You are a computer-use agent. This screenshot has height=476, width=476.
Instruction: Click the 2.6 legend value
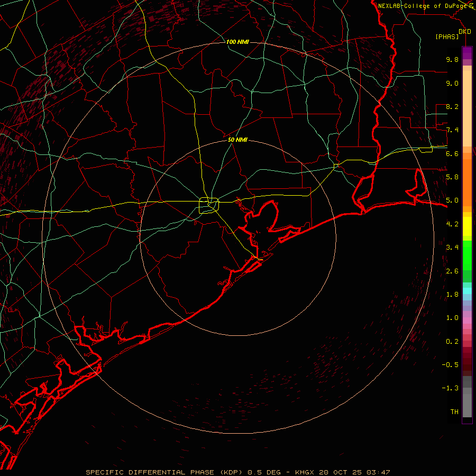[x=452, y=271]
